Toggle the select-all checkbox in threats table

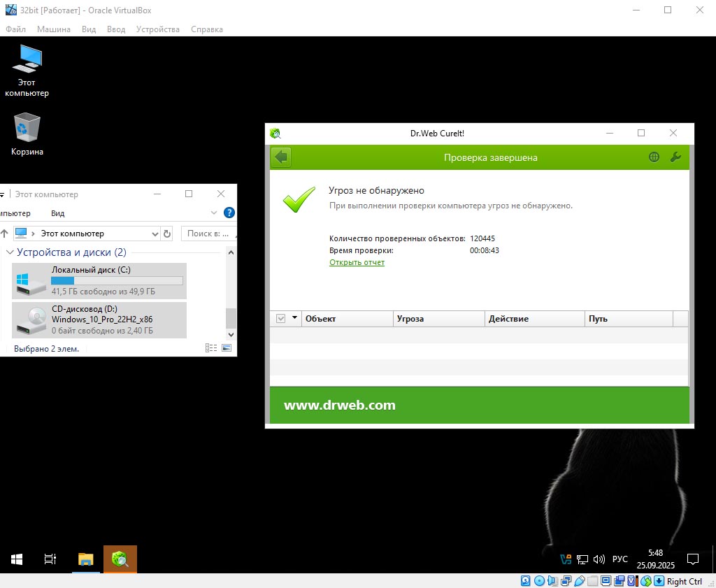(281, 319)
